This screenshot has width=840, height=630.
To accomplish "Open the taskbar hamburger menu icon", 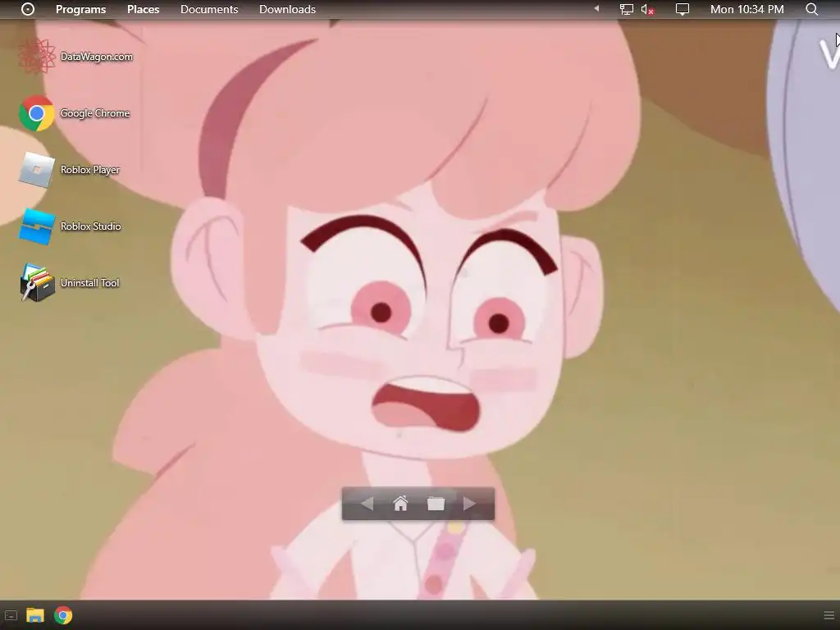I will [x=829, y=615].
